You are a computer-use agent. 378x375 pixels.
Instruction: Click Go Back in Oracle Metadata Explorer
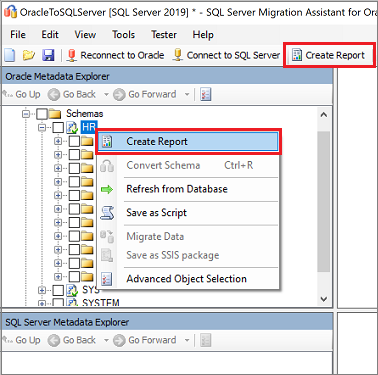click(x=72, y=94)
